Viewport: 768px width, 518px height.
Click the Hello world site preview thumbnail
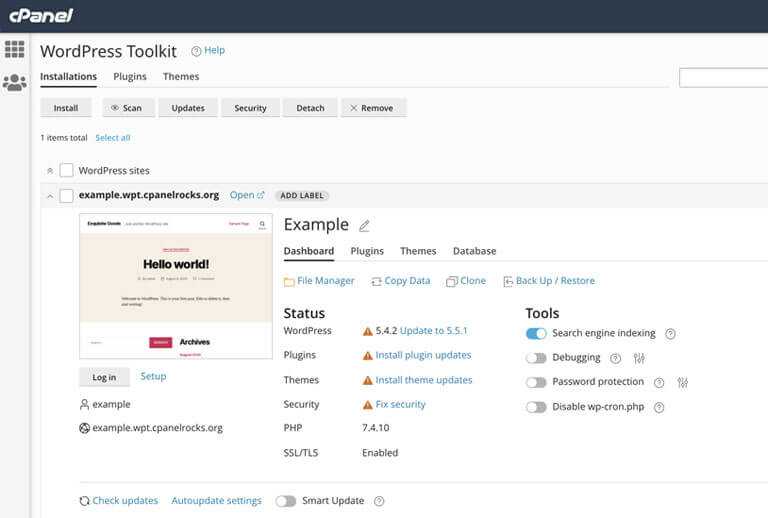click(x=176, y=286)
